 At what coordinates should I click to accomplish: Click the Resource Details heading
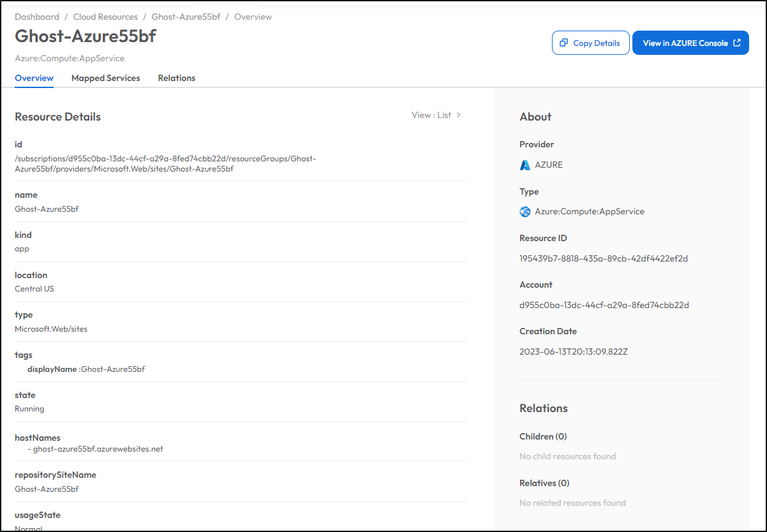58,117
